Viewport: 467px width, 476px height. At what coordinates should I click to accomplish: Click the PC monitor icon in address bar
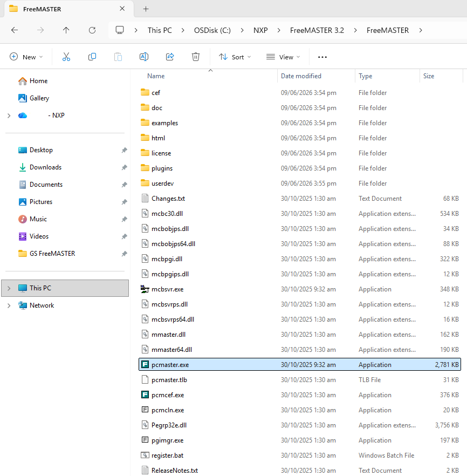[120, 30]
